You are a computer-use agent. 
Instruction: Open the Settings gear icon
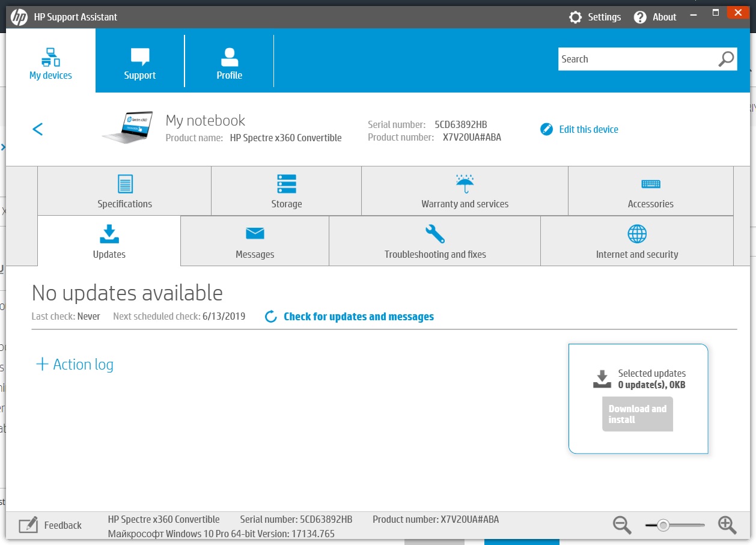pyautogui.click(x=576, y=17)
